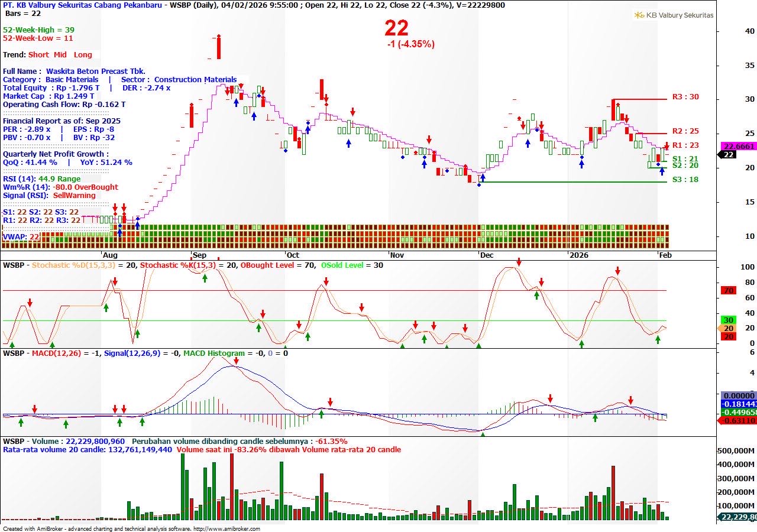This screenshot has width=757, height=532.
Task: Select the "Short" trend indicator
Action: (38, 54)
